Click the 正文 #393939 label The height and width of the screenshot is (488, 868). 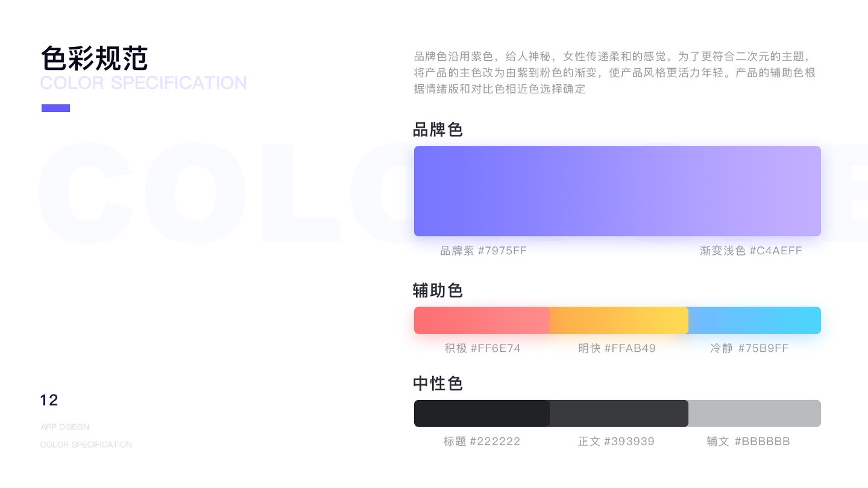(x=616, y=442)
